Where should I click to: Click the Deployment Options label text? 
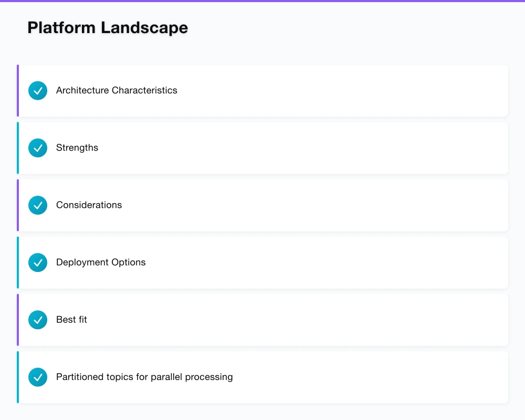click(x=101, y=262)
